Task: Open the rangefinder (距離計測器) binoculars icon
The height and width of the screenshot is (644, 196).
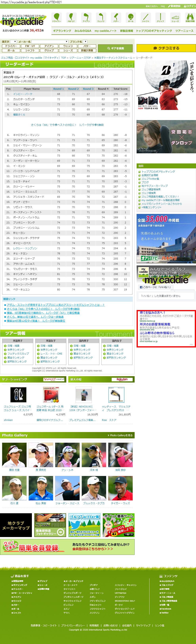Action: point(190,18)
